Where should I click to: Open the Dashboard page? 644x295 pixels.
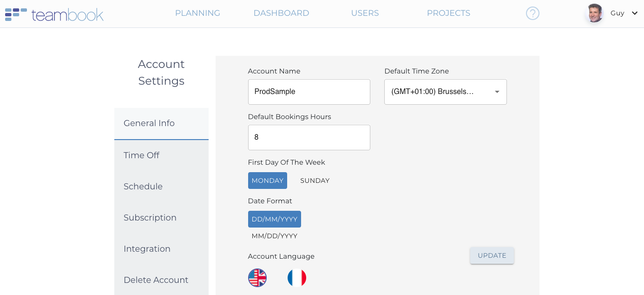pyautogui.click(x=281, y=13)
